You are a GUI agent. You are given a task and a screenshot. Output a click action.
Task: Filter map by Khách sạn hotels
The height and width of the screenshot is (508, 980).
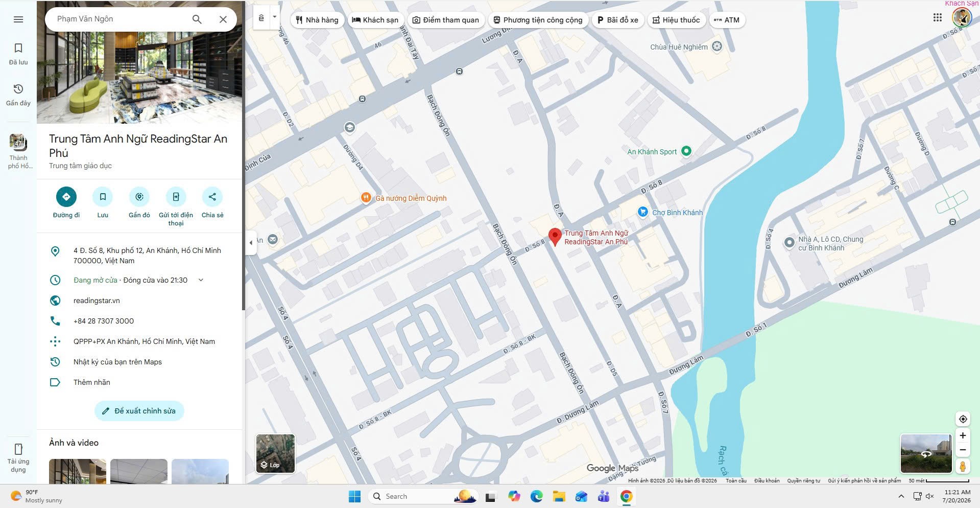point(375,20)
